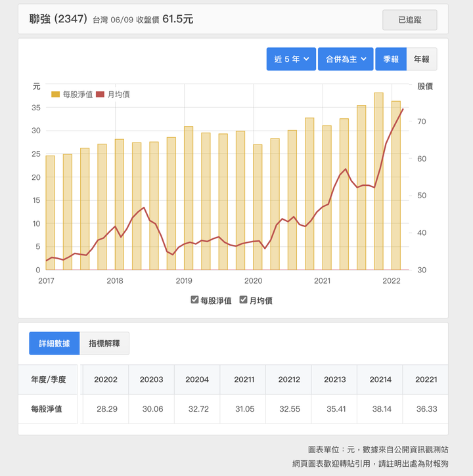This screenshot has height=476, width=473.
Task: Click the 20213 column header
Action: click(x=335, y=379)
